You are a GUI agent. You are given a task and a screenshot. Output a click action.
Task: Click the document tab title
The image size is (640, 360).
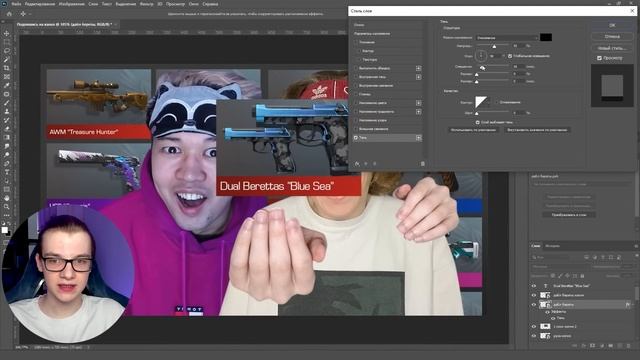(64, 24)
